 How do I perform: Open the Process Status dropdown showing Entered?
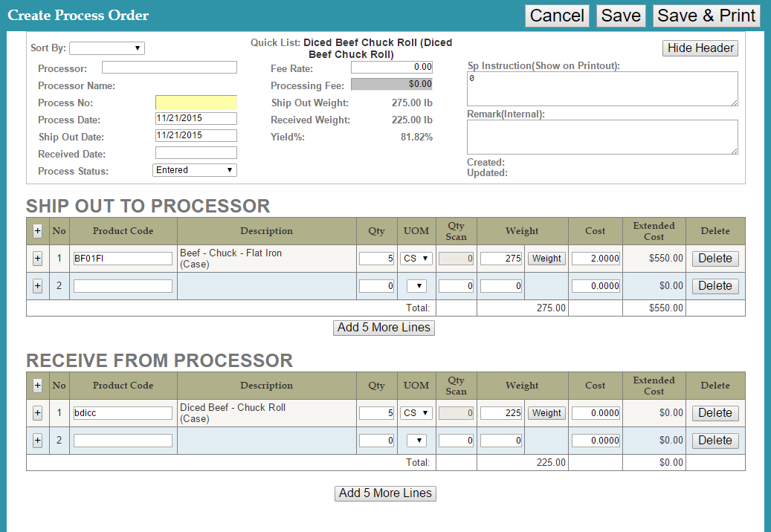click(195, 170)
